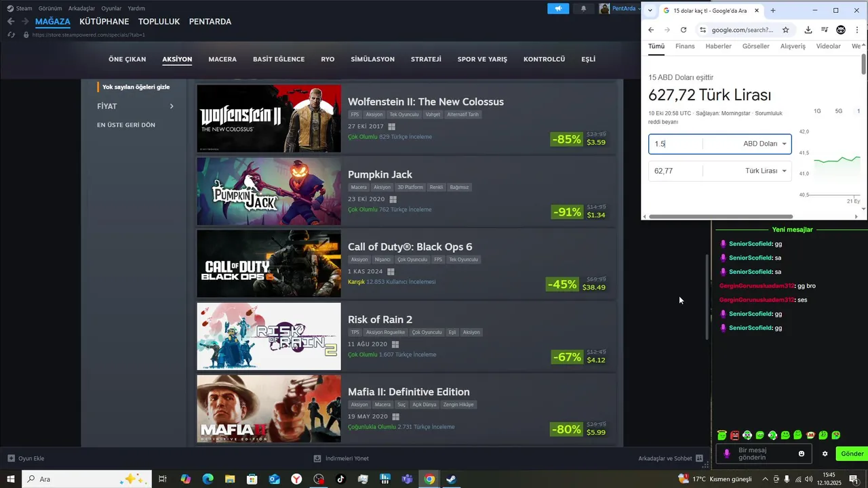Viewport: 868px width, 488px height.
Task: Open chat emoji picker smiley
Action: coord(802,454)
